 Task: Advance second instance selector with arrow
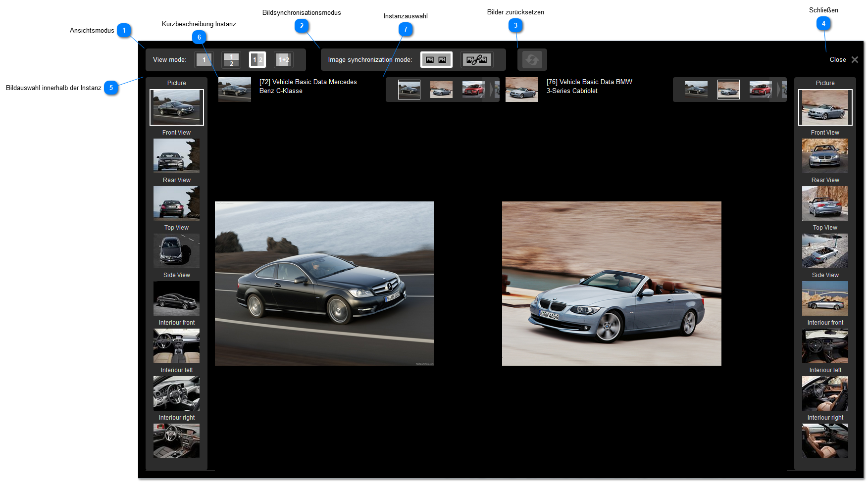click(779, 90)
